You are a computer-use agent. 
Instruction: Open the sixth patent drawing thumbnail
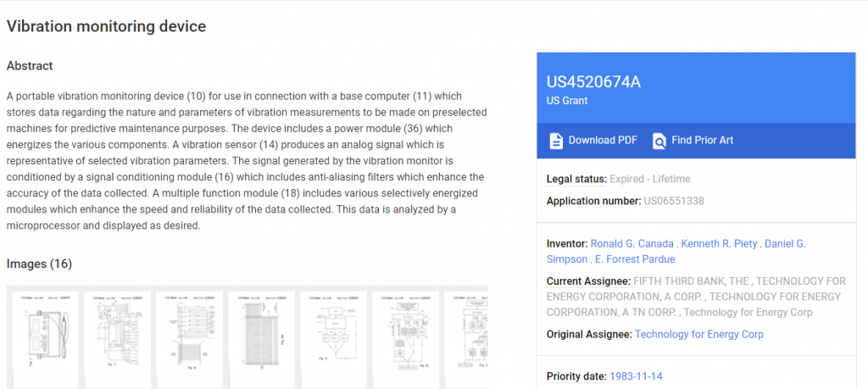[406, 339]
